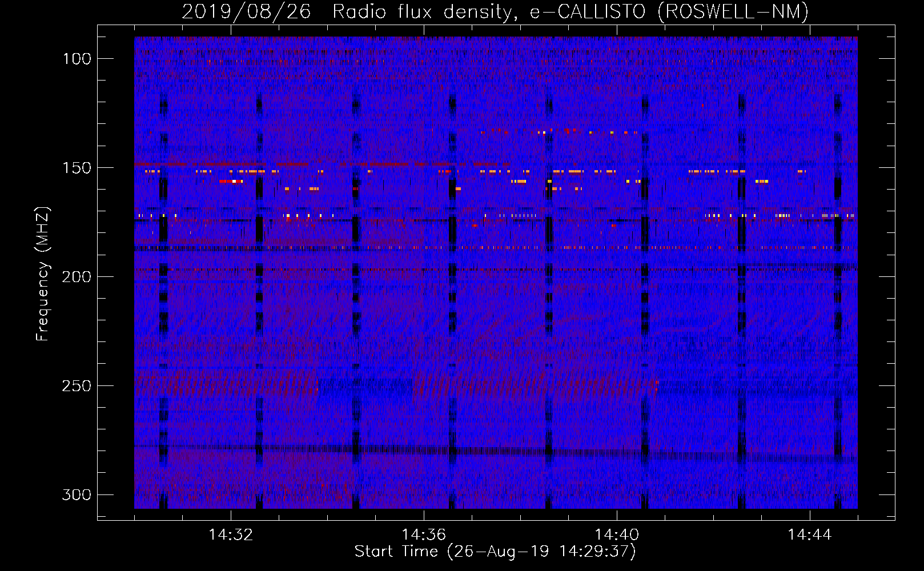Click the '14:32' time tick label

231,535
